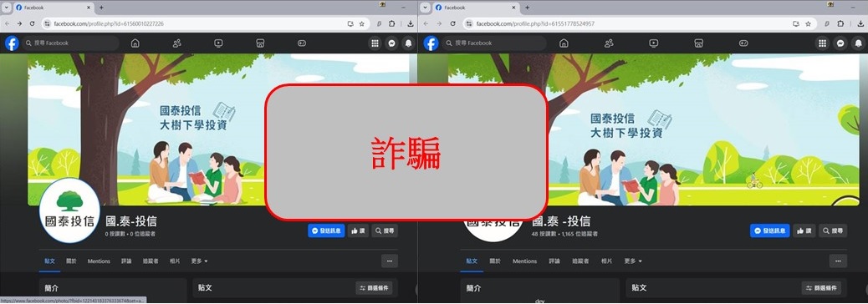Click 搜尋 button in right profile

pos(833,231)
